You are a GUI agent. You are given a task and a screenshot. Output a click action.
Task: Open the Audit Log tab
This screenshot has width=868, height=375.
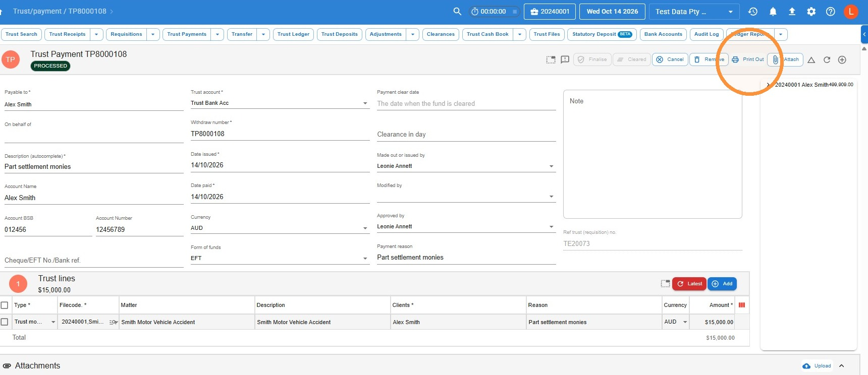[707, 34]
